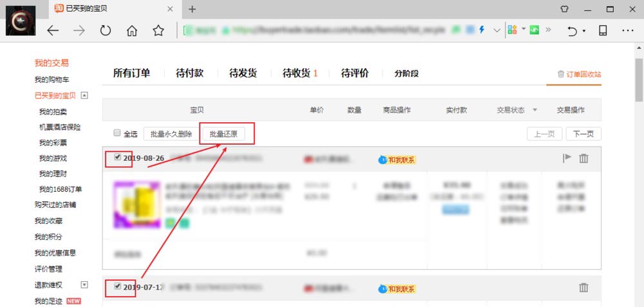Open 评价管理 in the sidebar

48,269
